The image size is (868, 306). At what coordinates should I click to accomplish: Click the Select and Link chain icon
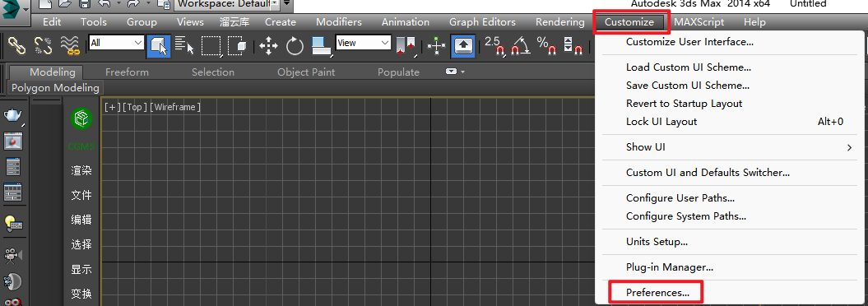click(x=16, y=45)
